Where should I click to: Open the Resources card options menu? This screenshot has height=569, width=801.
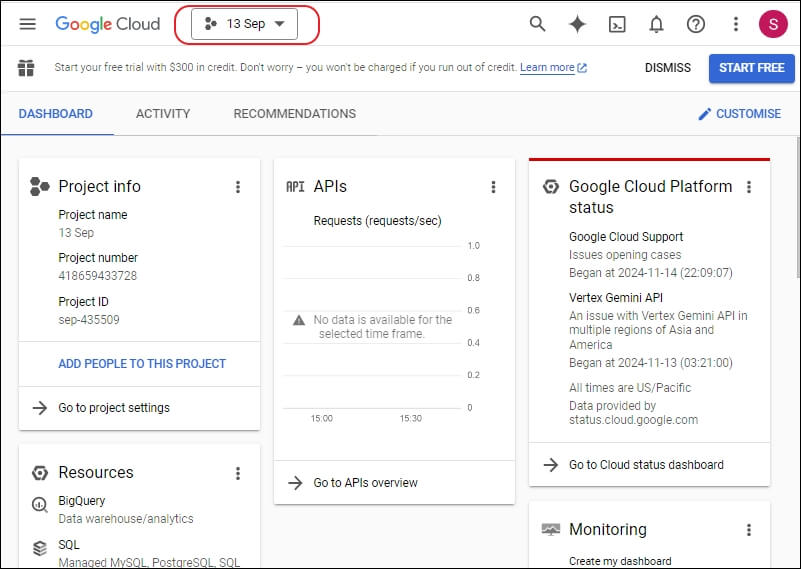click(238, 473)
